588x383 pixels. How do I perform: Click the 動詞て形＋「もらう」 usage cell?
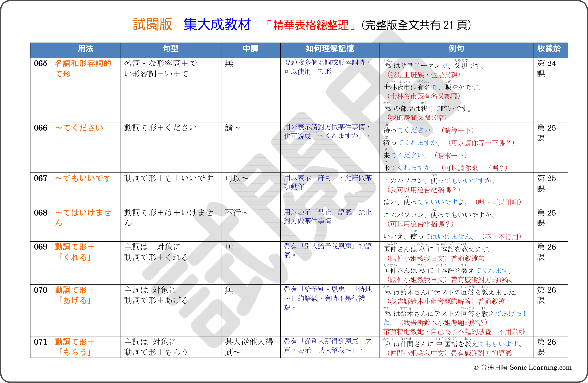tap(75, 347)
